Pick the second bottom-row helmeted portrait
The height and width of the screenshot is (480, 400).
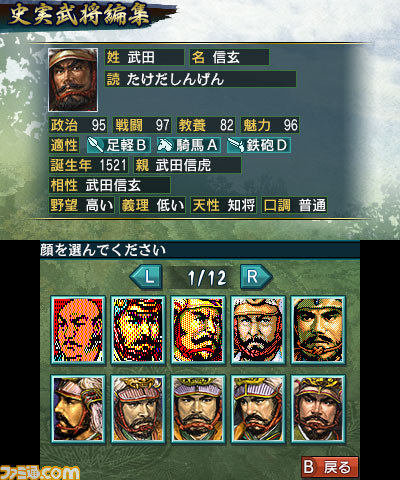click(138, 409)
